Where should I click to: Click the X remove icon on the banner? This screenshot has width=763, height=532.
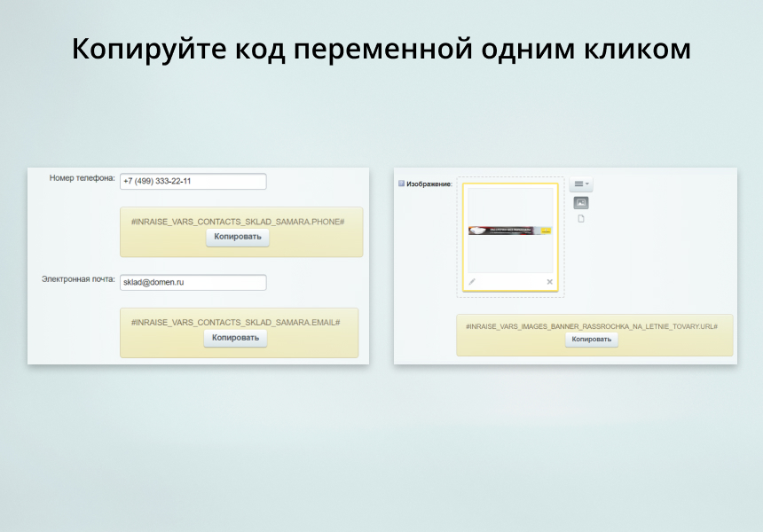(550, 282)
